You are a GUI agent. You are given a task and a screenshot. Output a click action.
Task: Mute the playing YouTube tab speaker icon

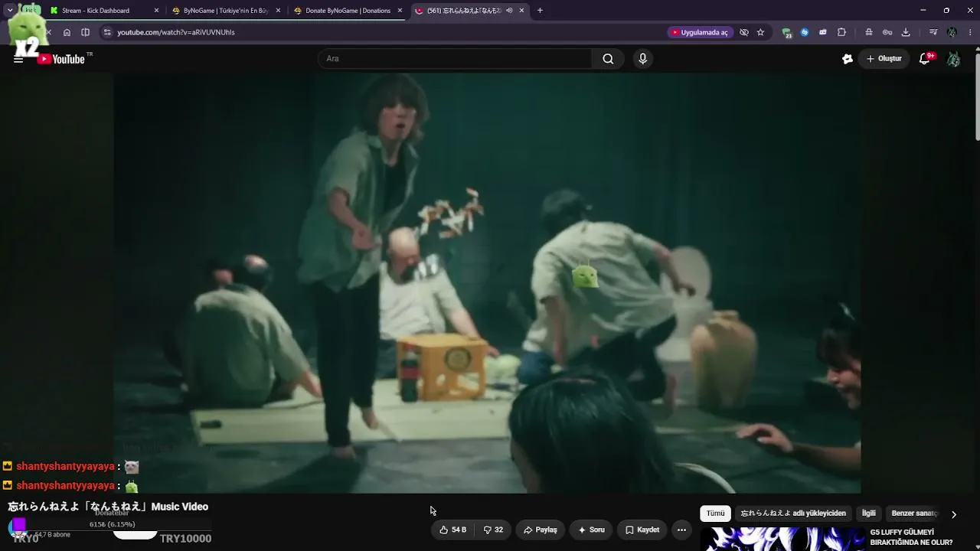point(508,11)
